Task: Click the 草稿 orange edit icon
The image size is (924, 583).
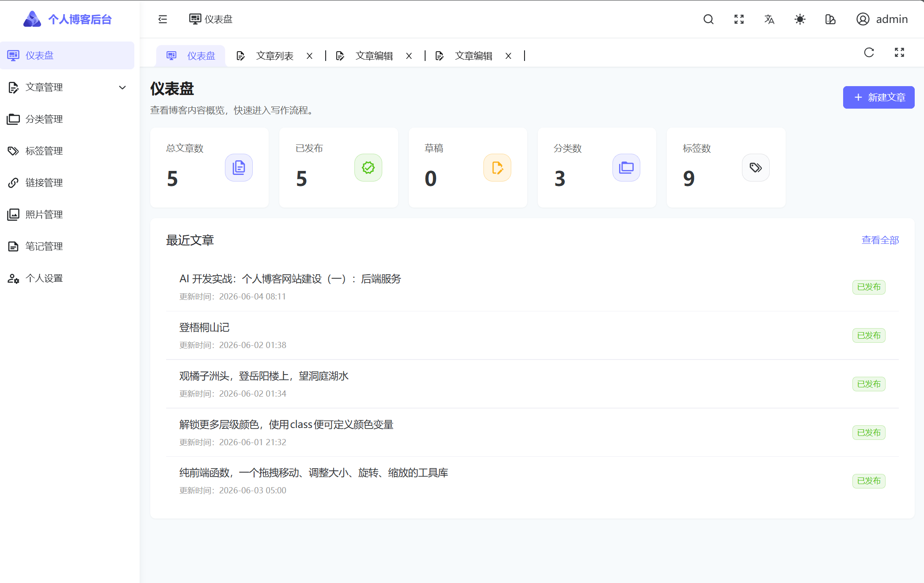Action: (x=497, y=167)
